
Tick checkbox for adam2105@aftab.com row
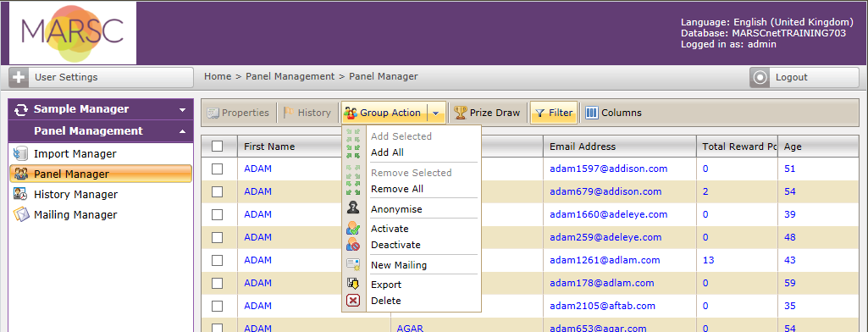[218, 306]
